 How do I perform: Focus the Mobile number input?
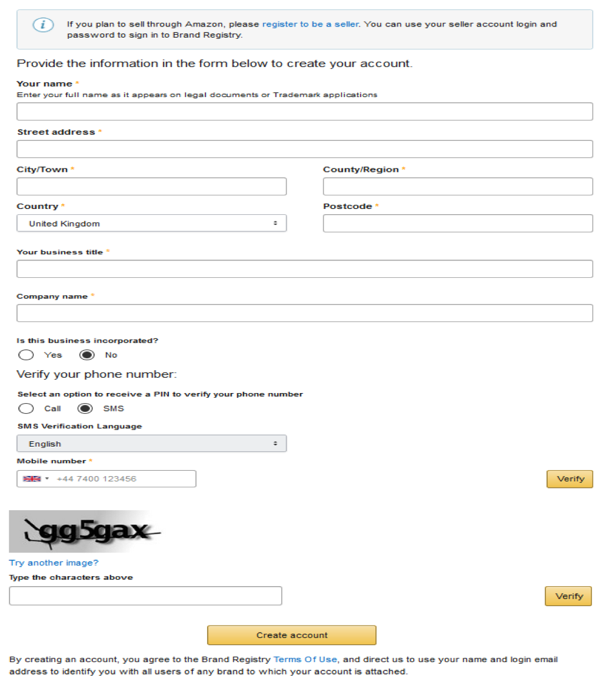coord(125,479)
